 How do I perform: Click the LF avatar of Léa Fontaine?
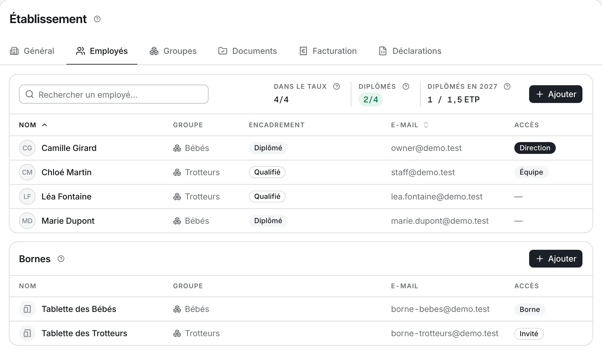pos(27,197)
